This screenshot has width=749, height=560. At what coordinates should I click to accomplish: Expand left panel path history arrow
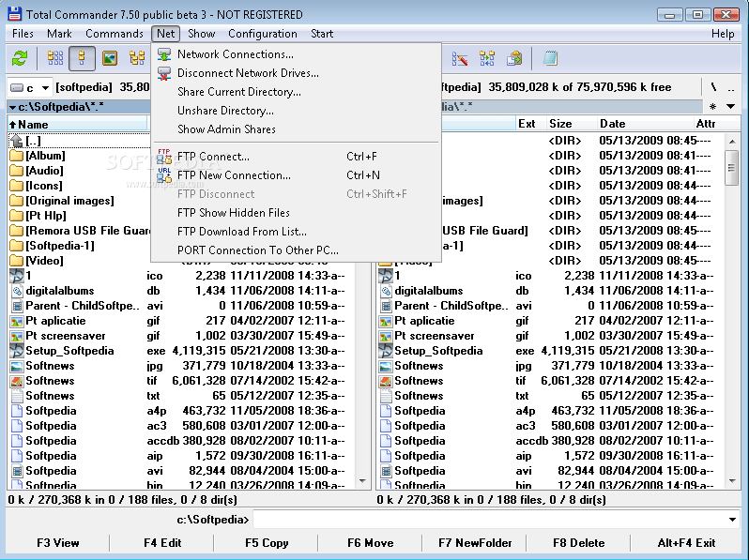point(12,108)
